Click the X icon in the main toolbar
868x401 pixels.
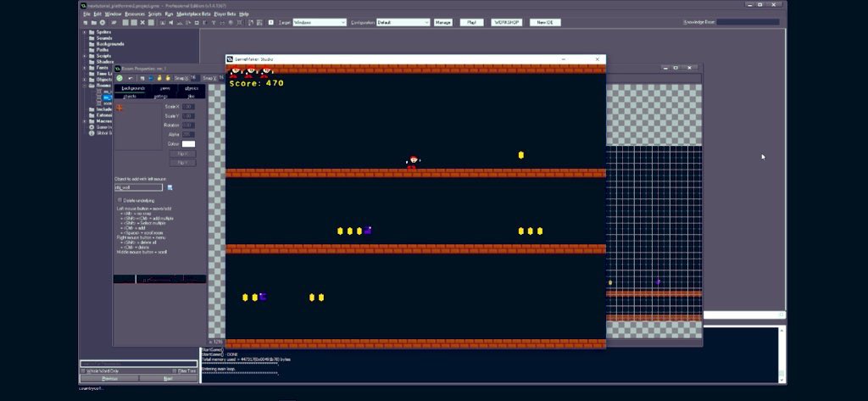(142, 23)
